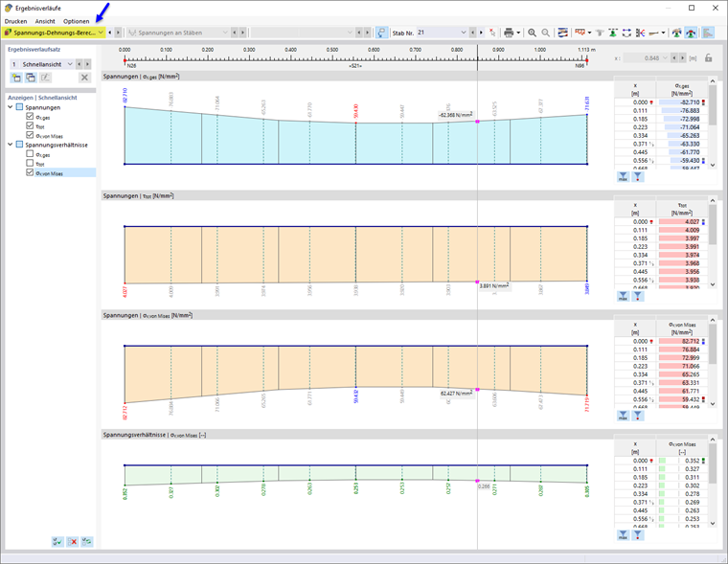728x564 pixels.
Task: Click the invert selection icon at panel bottom
Action: pos(87,541)
